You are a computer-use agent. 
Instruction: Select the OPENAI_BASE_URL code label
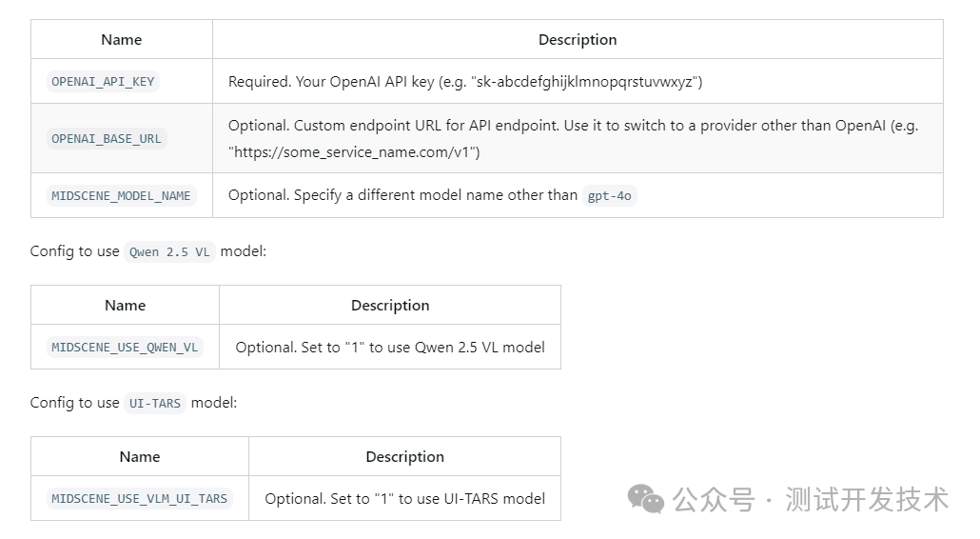click(107, 139)
